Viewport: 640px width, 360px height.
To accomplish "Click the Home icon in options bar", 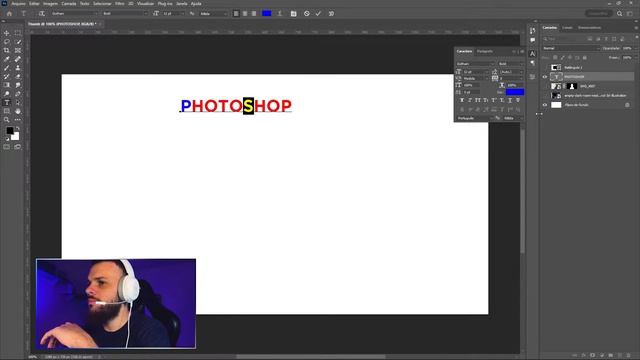I will pos(9,13).
